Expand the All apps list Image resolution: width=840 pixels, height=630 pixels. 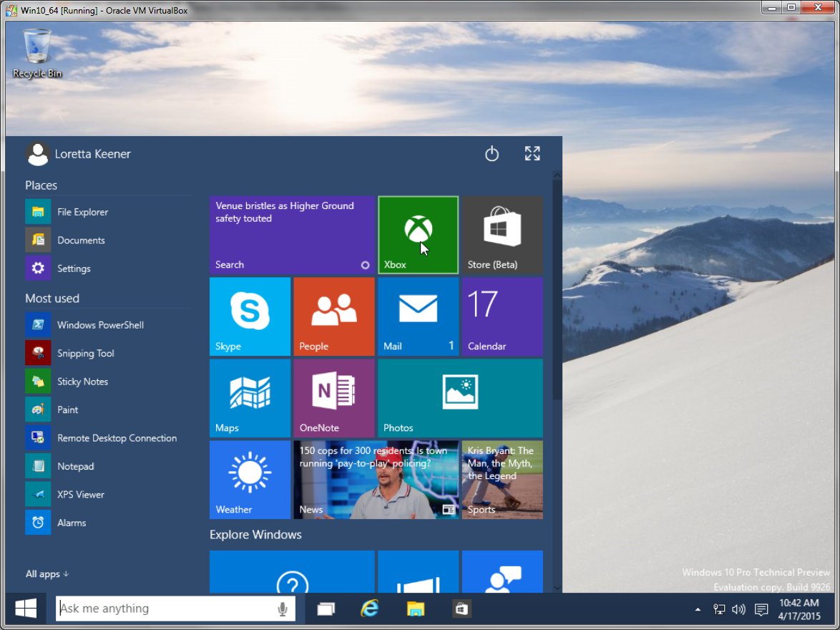(47, 573)
